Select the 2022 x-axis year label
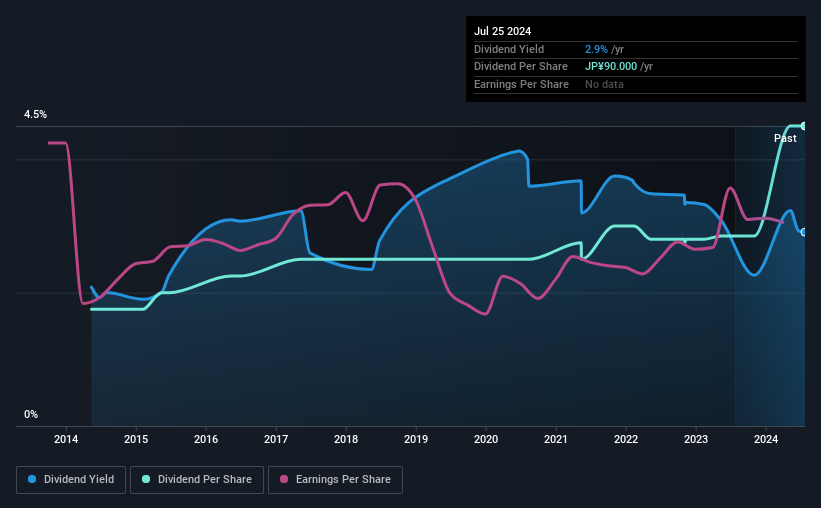 pos(626,439)
